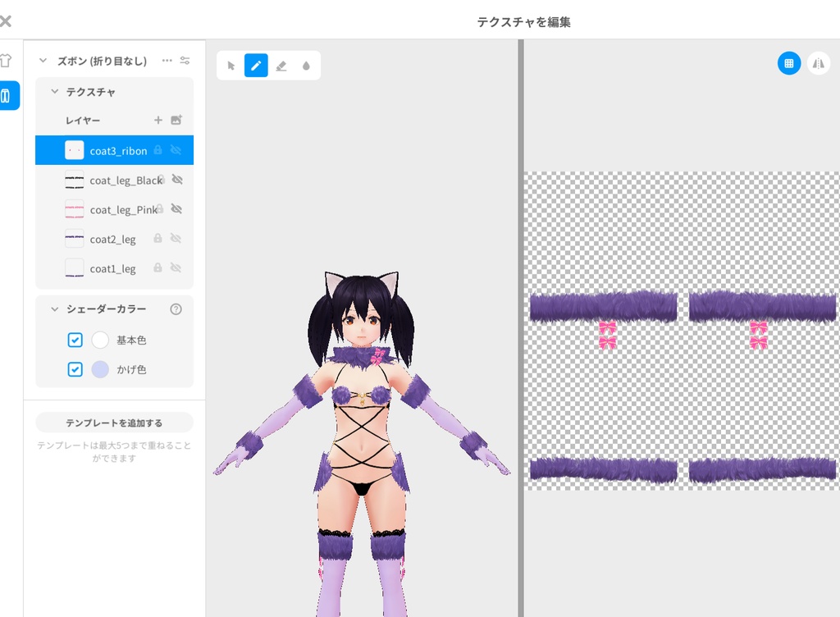Collapse the シェーダーカラー section
Image resolution: width=840 pixels, height=617 pixels.
coord(54,309)
